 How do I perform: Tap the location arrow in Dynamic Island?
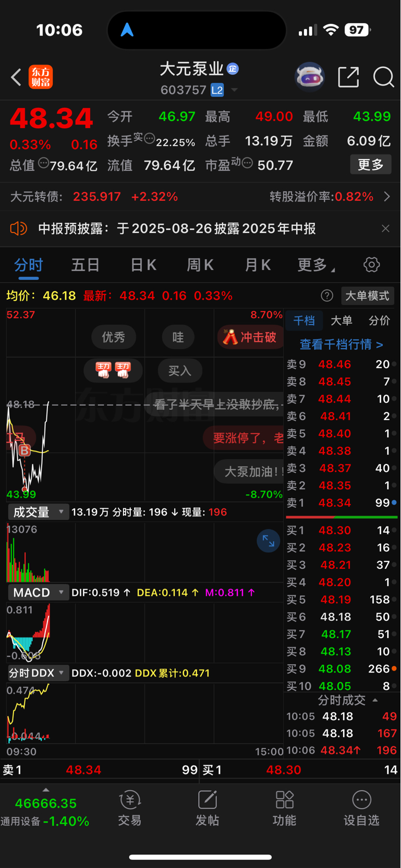coord(127,30)
